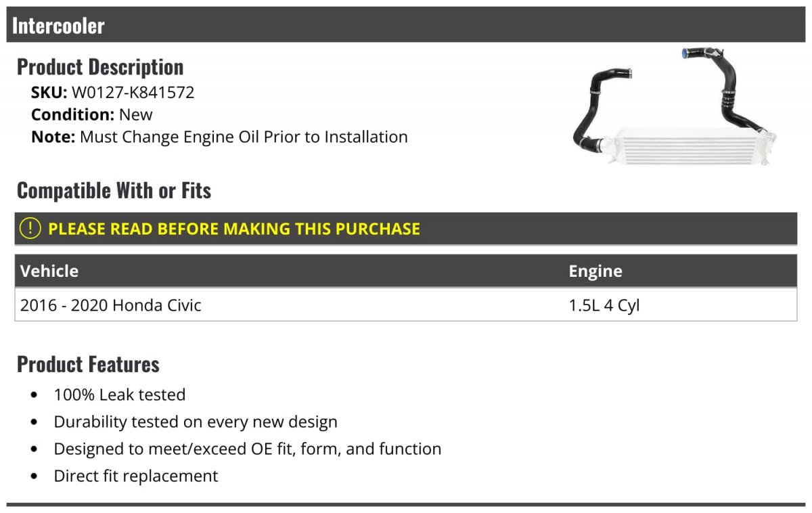Viewport: 812px width, 513px height.
Task: Click the Engine column header
Action: pos(595,271)
